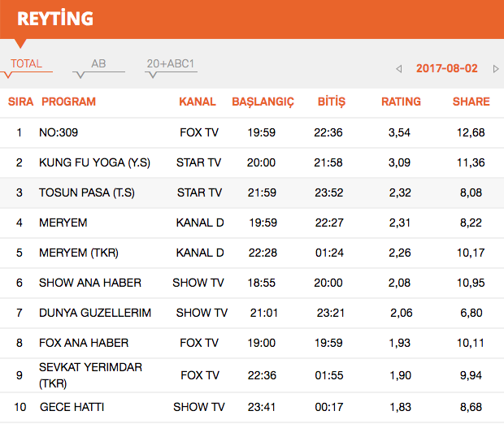Sort by the SHARE column header
504x424 pixels.
point(471,102)
